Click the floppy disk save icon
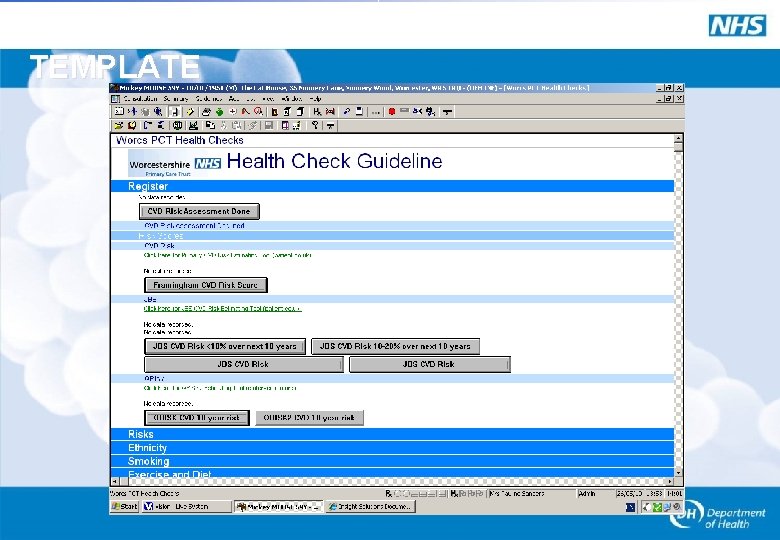780x540 pixels. (x=268, y=125)
